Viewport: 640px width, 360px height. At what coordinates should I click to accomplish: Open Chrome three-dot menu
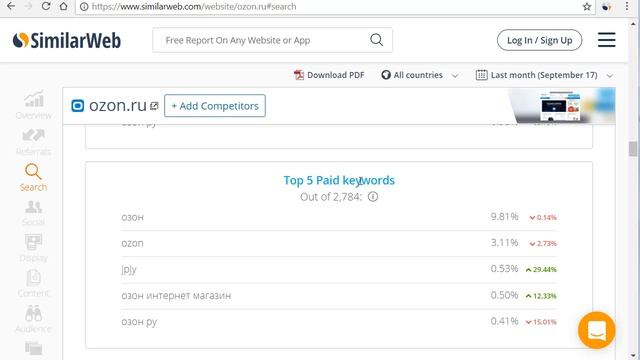(x=627, y=7)
